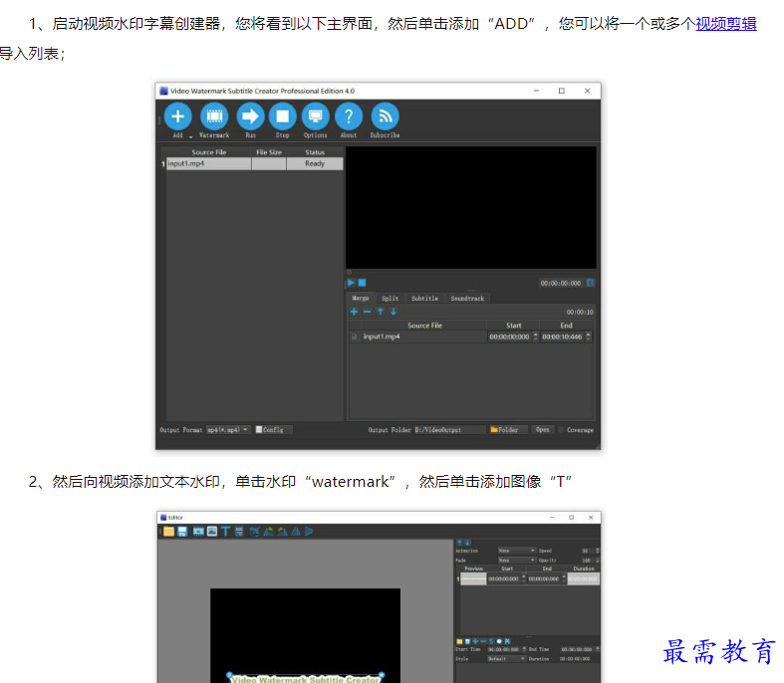The height and width of the screenshot is (683, 784).
Task: Click the second Editor rotate icon before horizontal flip
Action: tap(283, 532)
